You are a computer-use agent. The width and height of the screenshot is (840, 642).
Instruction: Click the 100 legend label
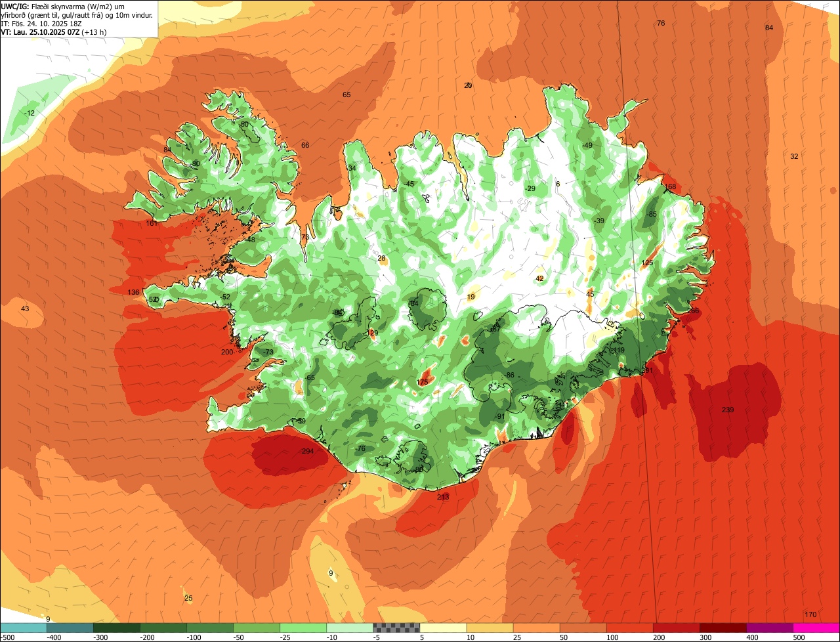click(x=613, y=637)
